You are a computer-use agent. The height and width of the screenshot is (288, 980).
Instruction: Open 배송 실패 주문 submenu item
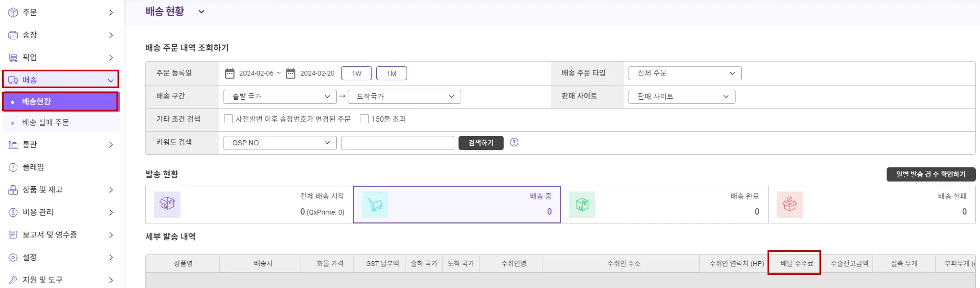(x=46, y=123)
